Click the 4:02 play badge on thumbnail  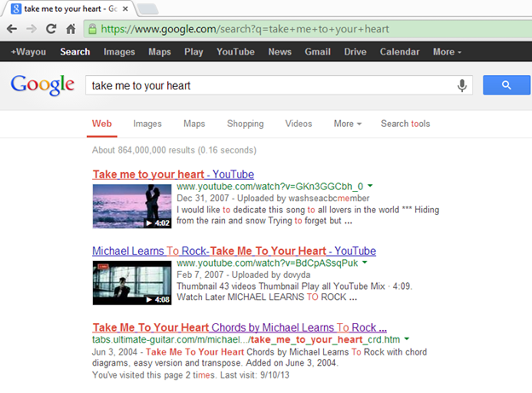(x=158, y=223)
